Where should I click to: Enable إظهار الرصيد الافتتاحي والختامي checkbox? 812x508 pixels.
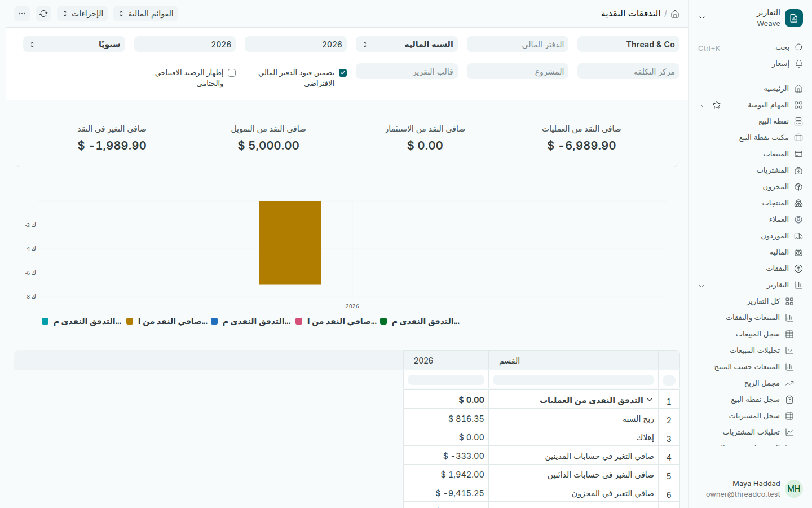[232, 73]
